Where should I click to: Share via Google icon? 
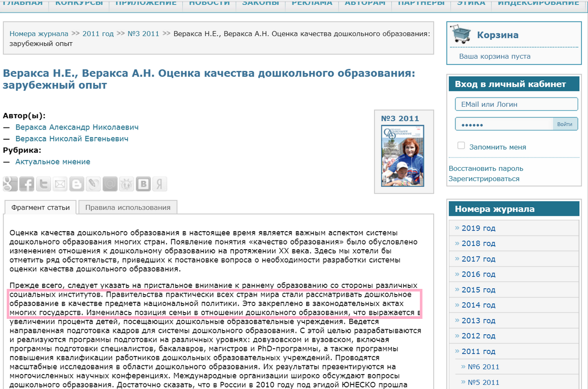10,184
